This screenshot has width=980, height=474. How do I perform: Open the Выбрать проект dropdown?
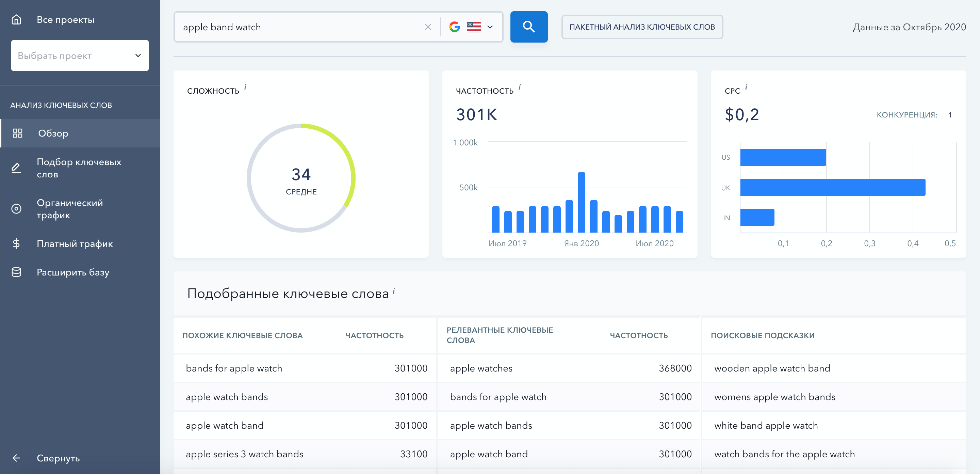pyautogui.click(x=80, y=56)
